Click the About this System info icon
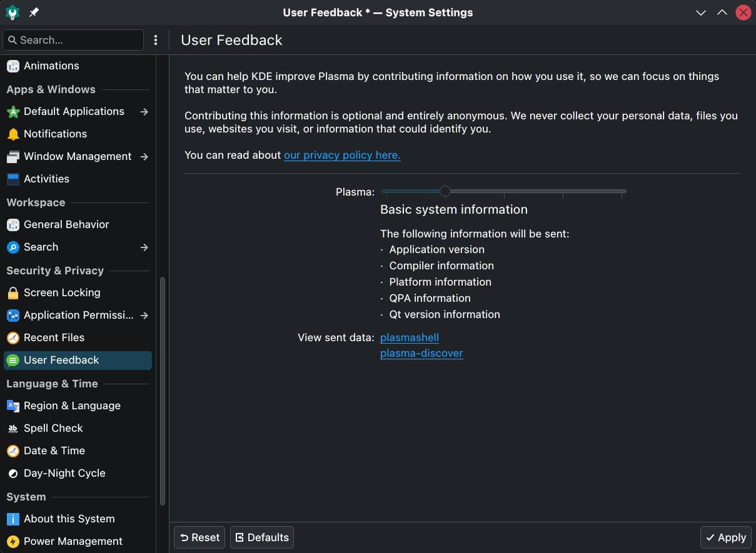This screenshot has height=553, width=756. (13, 519)
